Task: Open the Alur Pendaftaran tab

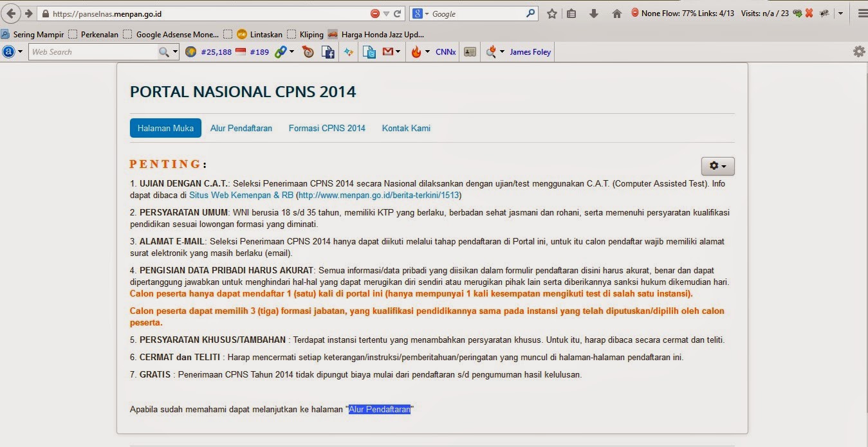Action: coord(241,128)
